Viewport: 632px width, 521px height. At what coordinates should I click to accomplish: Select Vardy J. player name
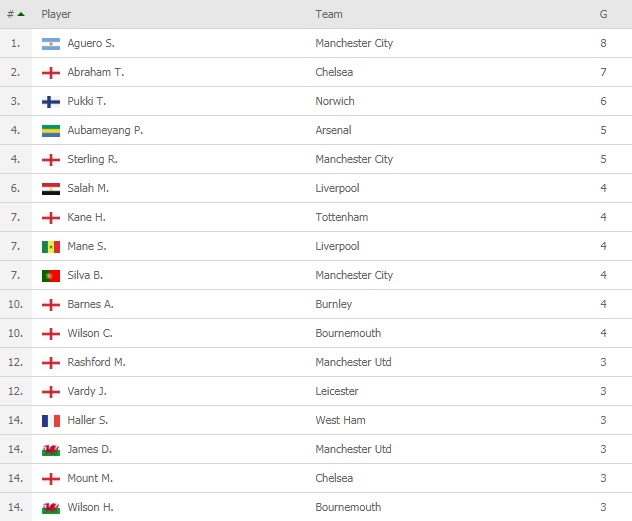point(87,392)
